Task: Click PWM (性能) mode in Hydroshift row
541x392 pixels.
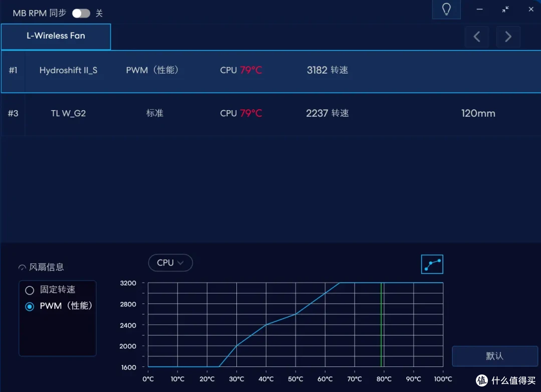Action: point(152,70)
